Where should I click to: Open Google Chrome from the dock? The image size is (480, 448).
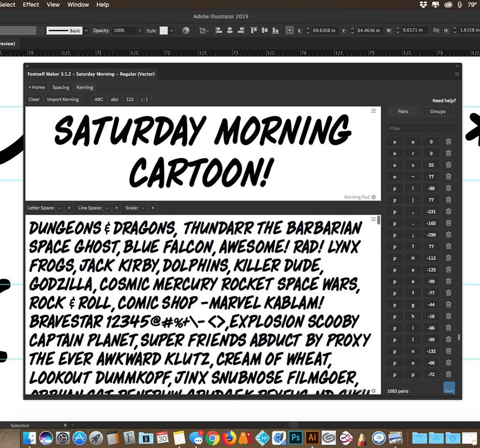tap(212, 438)
